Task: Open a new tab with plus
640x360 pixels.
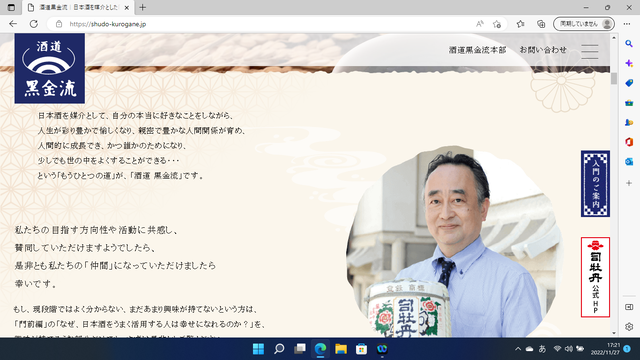Action: click(142, 7)
